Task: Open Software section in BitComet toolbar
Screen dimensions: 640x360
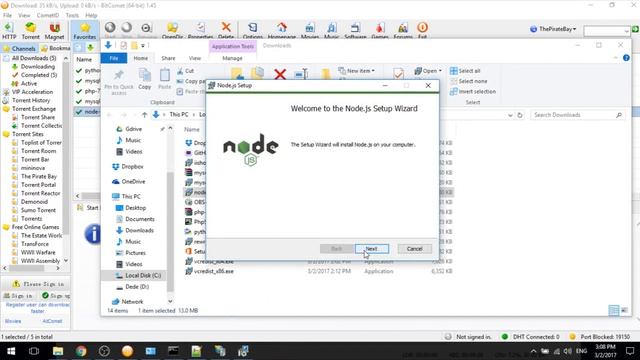Action: point(355,31)
